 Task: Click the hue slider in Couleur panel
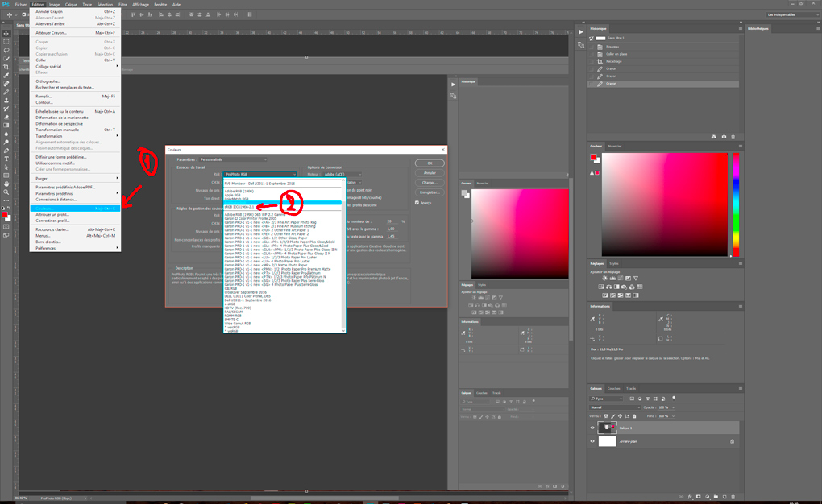point(736,204)
